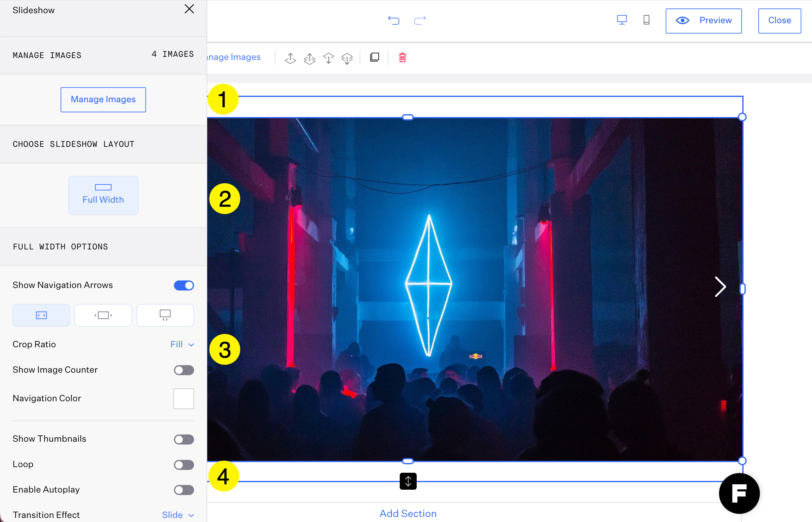Select the Full Width layout option
This screenshot has width=812, height=522.
point(103,195)
